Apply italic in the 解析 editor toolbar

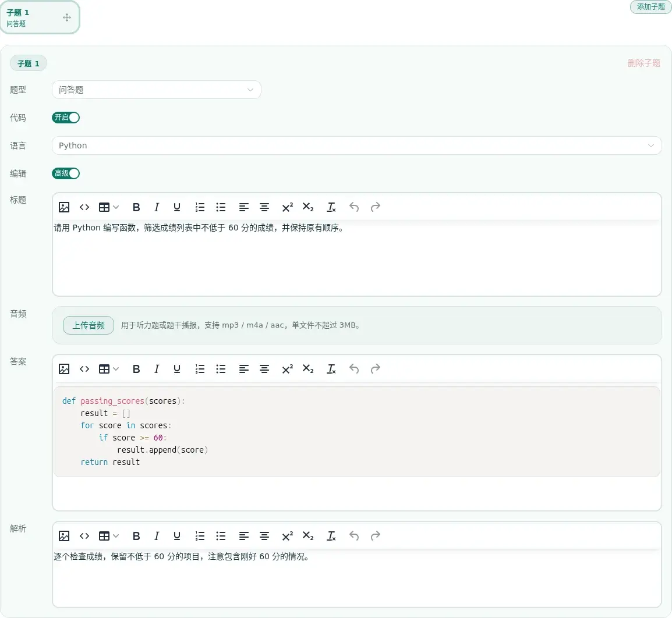click(157, 536)
